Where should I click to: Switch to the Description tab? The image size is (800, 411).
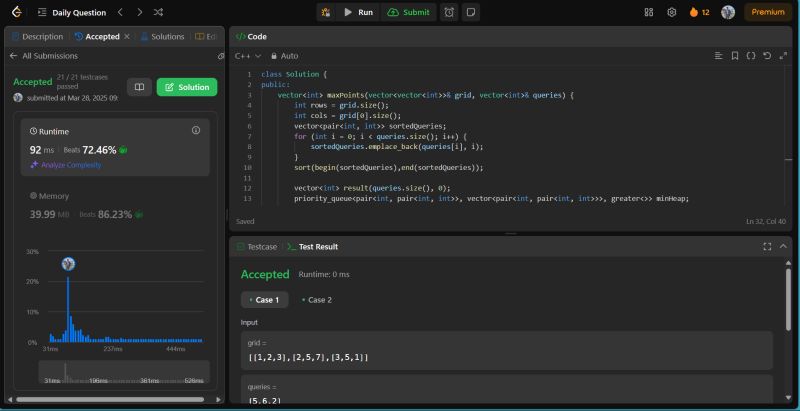tap(37, 37)
